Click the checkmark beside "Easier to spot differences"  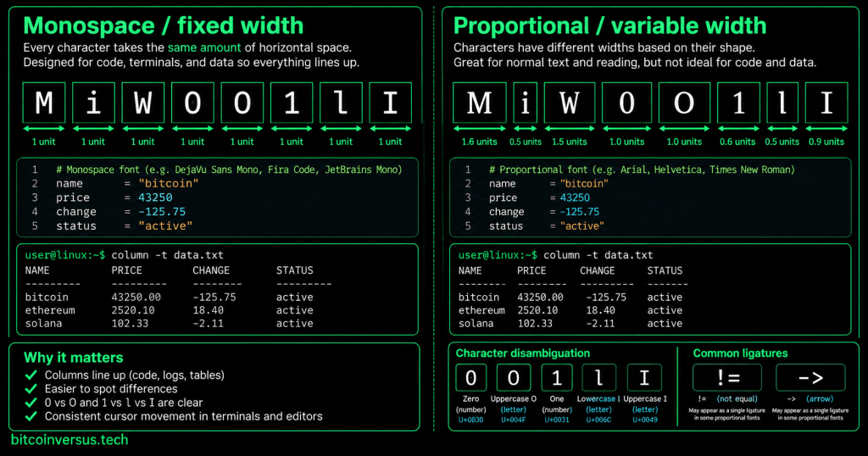point(31,389)
